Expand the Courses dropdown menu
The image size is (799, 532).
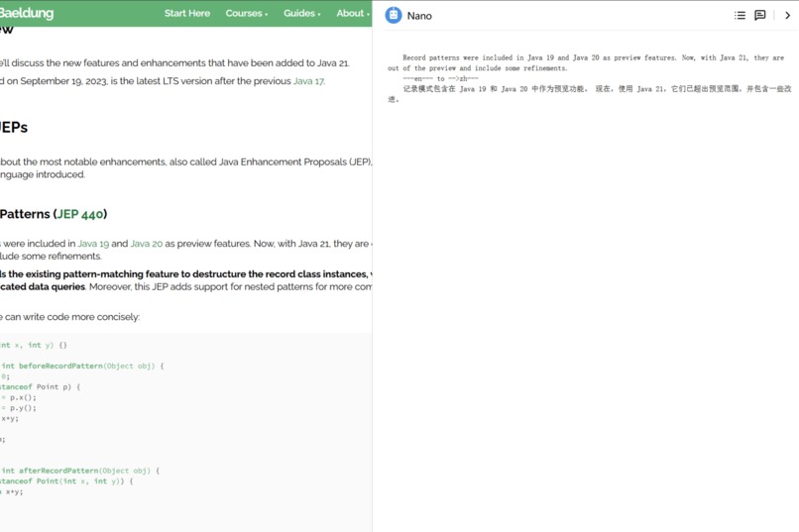click(x=247, y=13)
